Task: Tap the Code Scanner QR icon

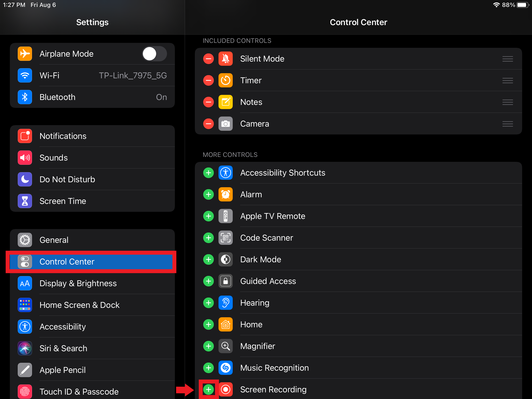Action: pyautogui.click(x=225, y=238)
